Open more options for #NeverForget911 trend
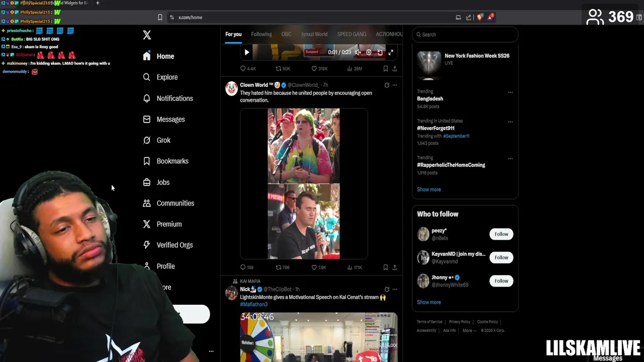 (x=510, y=122)
